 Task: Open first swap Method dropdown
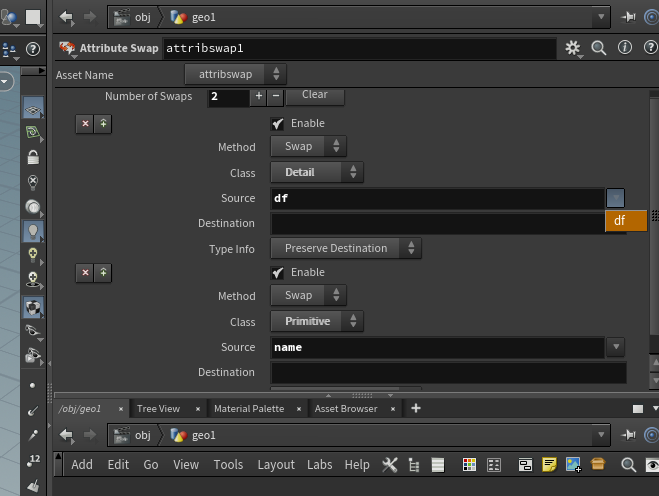click(x=308, y=146)
